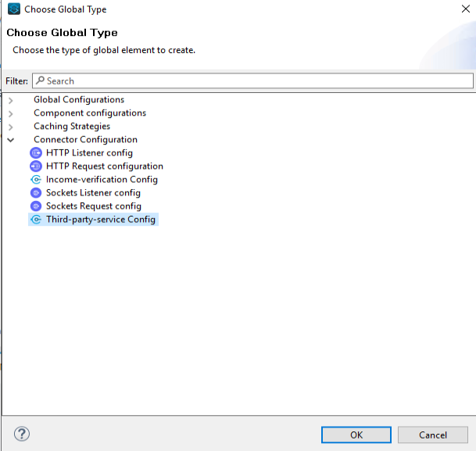Click the Sockets Request config icon

36,206
